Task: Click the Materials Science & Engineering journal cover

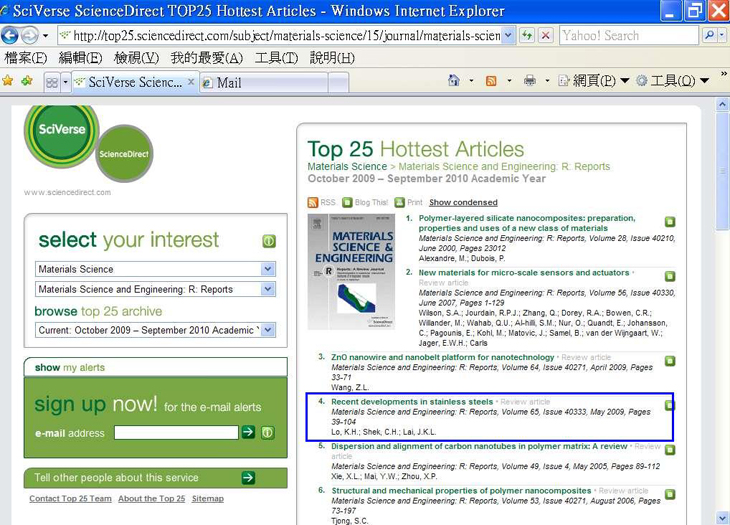Action: click(x=351, y=272)
